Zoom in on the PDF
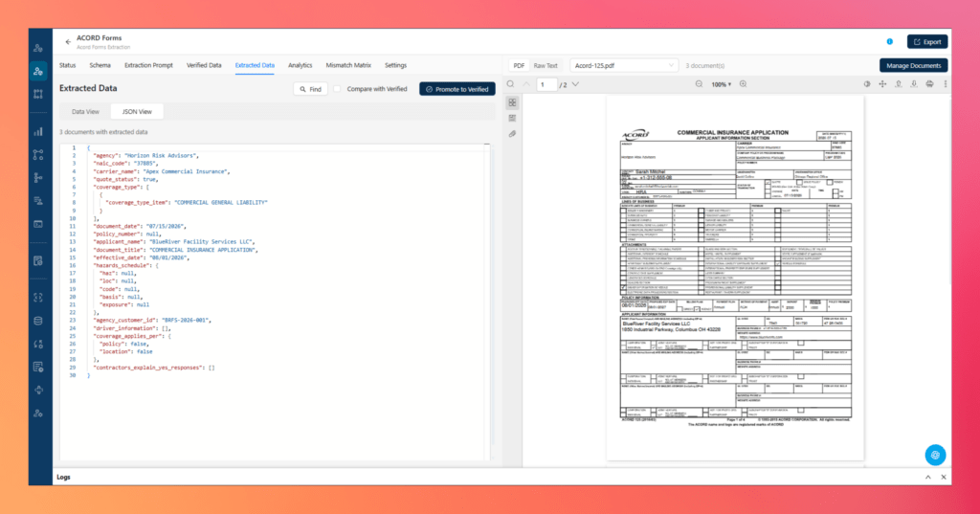The image size is (980, 514). pyautogui.click(x=743, y=84)
